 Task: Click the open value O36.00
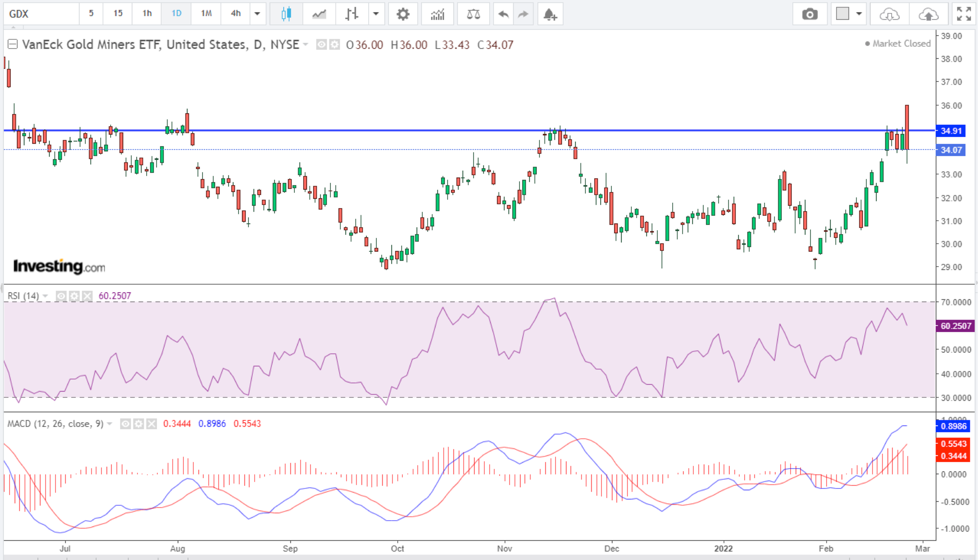(365, 45)
